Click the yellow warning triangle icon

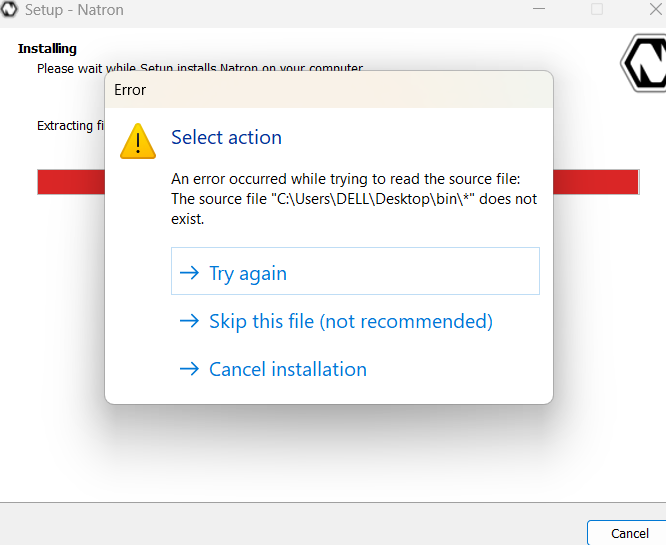138,141
